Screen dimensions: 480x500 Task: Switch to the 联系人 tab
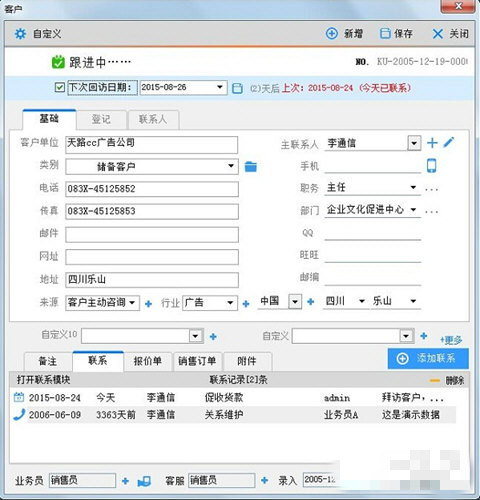(x=153, y=119)
